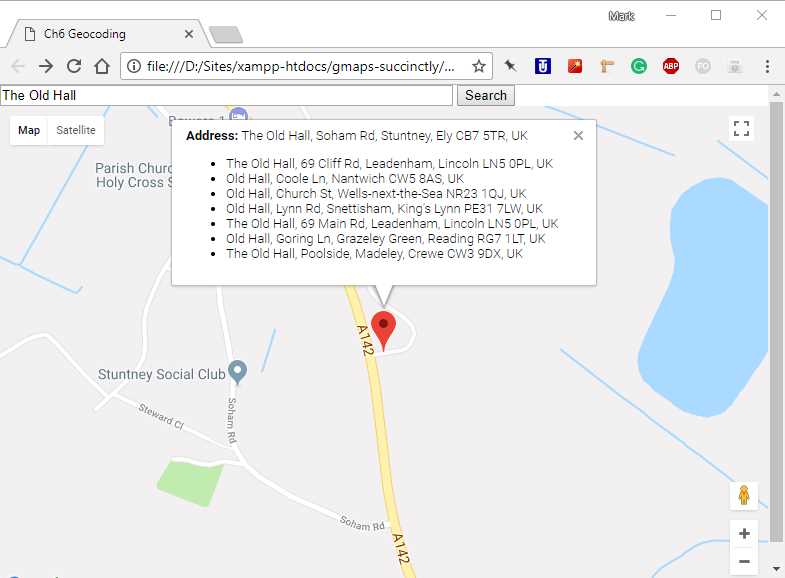Click the red map marker pin
Screen dimensions: 785x578
click(383, 330)
